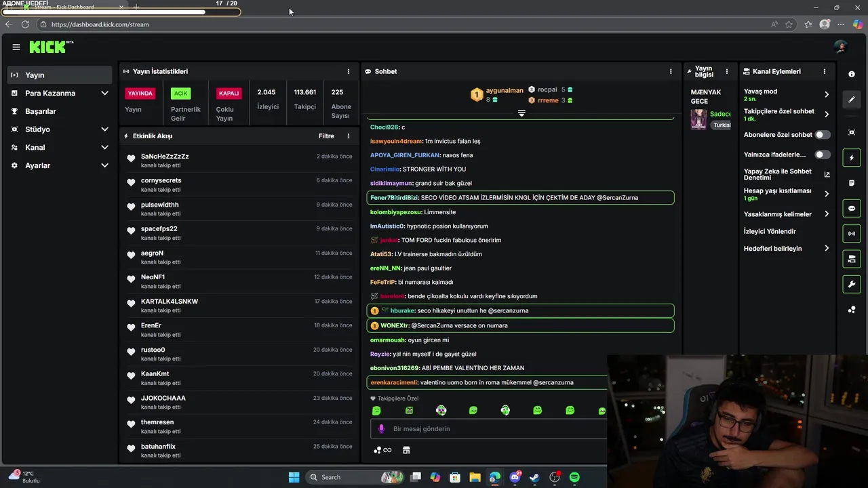The width and height of the screenshot is (868, 488).
Task: Open Yayın İstatistikleri panel three-dot menu
Action: click(349, 71)
